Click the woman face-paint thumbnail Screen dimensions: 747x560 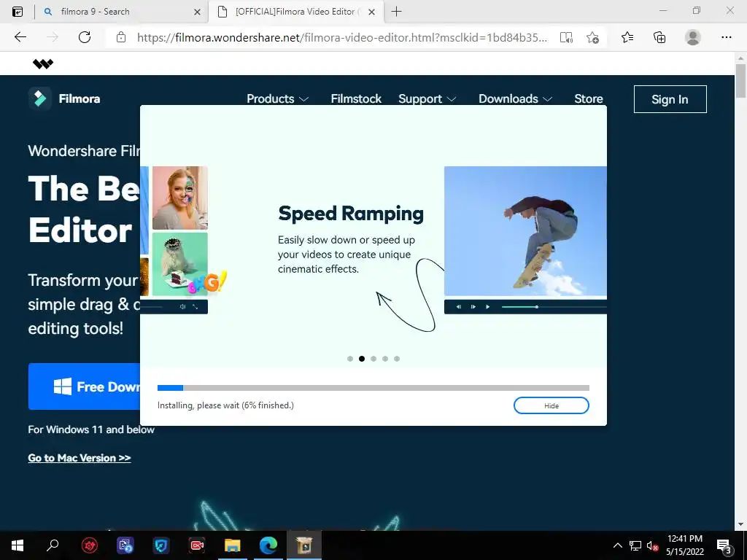coord(180,198)
